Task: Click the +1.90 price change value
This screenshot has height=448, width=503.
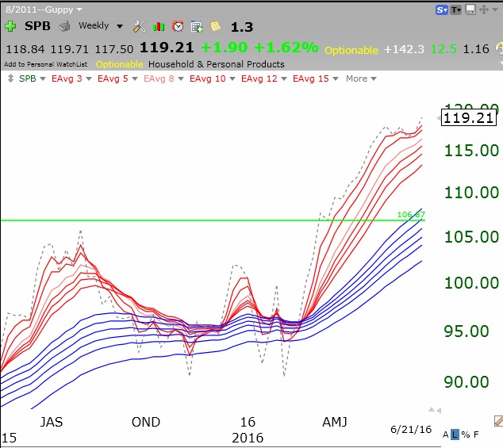Action: 225,48
